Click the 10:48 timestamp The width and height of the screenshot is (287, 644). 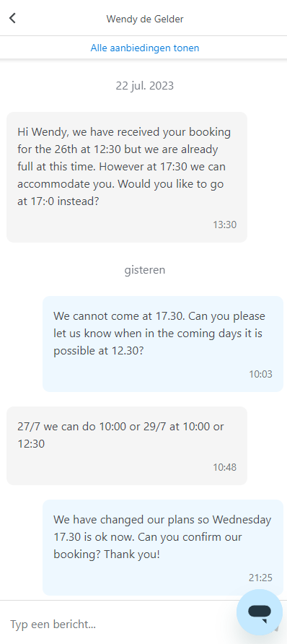click(224, 467)
